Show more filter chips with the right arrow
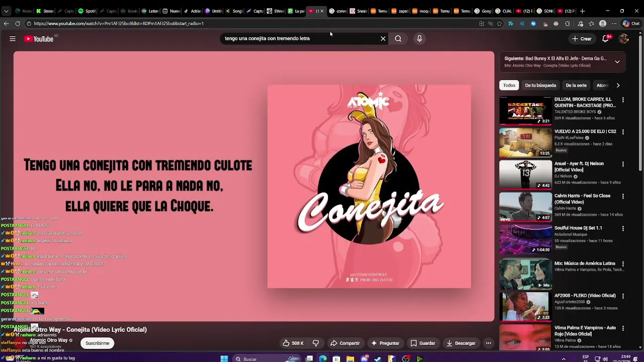The image size is (644, 362). click(618, 85)
